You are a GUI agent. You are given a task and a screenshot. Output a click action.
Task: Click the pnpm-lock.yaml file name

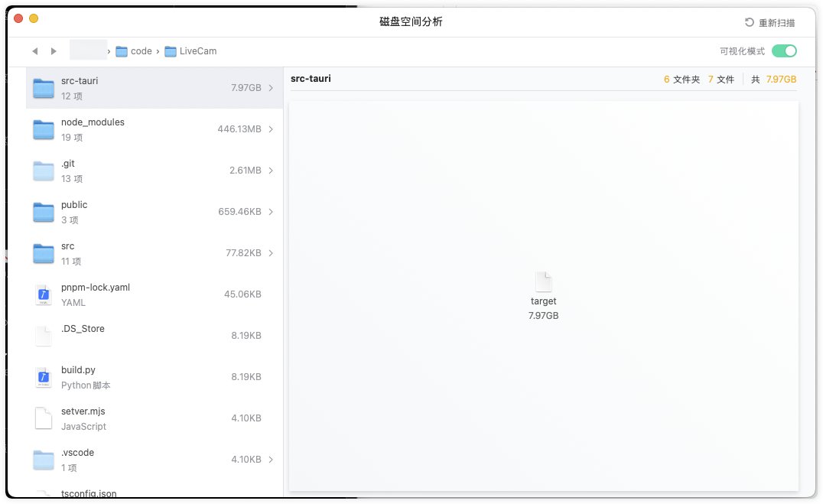pos(96,287)
